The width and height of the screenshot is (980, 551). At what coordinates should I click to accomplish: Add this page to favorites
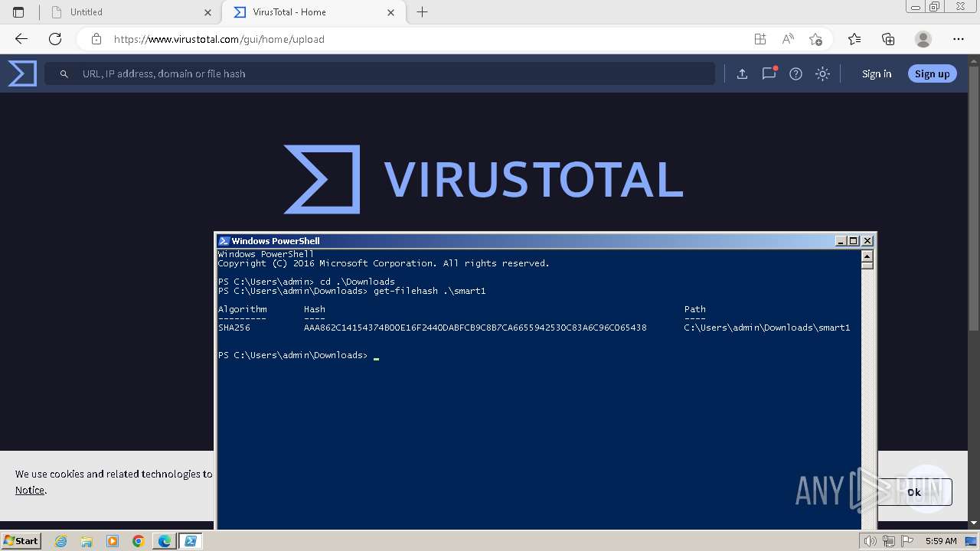(x=815, y=39)
